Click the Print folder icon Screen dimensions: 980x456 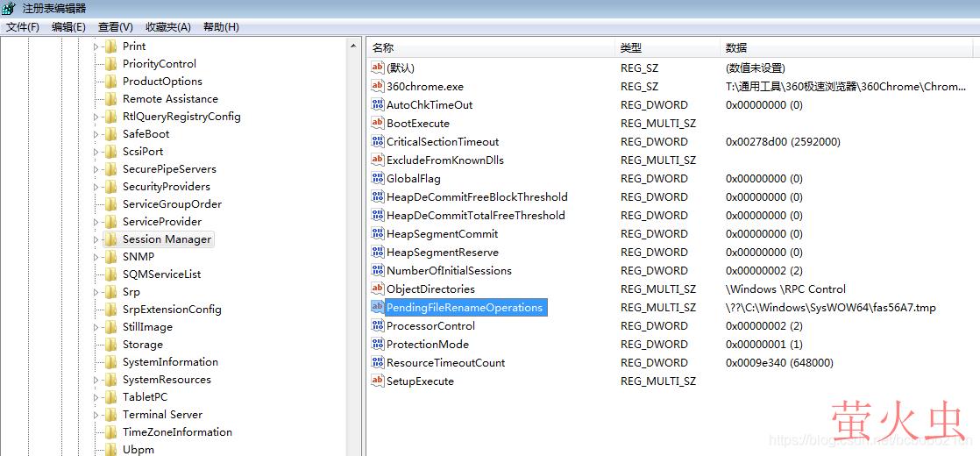[111, 46]
